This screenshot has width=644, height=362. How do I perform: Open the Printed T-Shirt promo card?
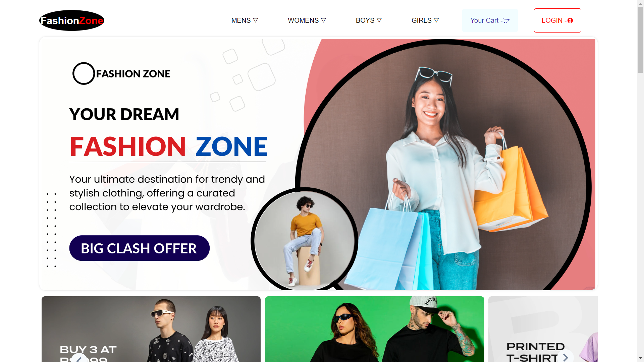pyautogui.click(x=543, y=329)
